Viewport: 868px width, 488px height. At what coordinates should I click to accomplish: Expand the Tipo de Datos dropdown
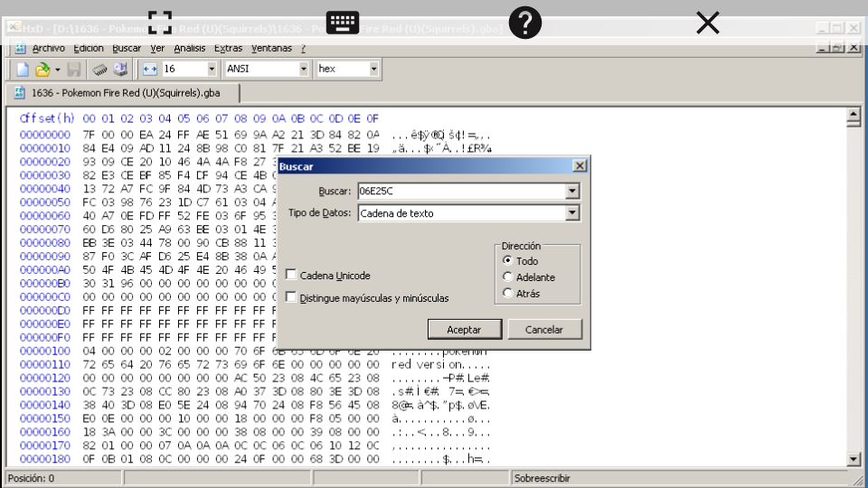pos(571,213)
